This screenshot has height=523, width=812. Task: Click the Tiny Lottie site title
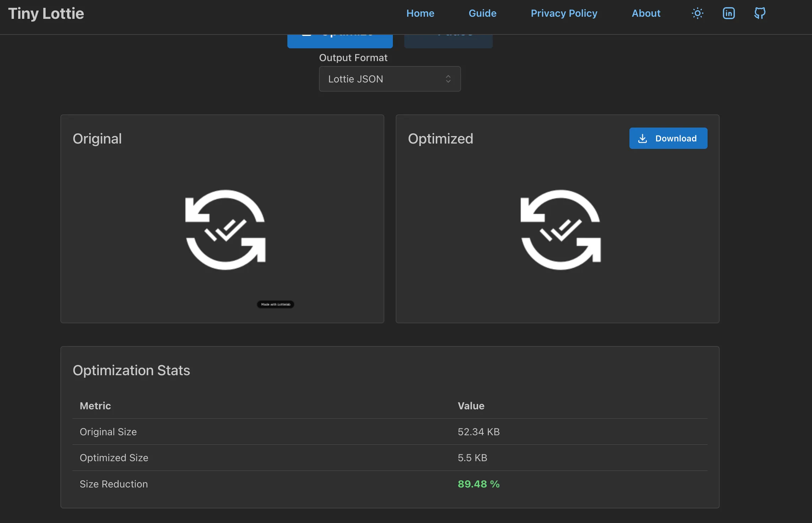click(46, 14)
